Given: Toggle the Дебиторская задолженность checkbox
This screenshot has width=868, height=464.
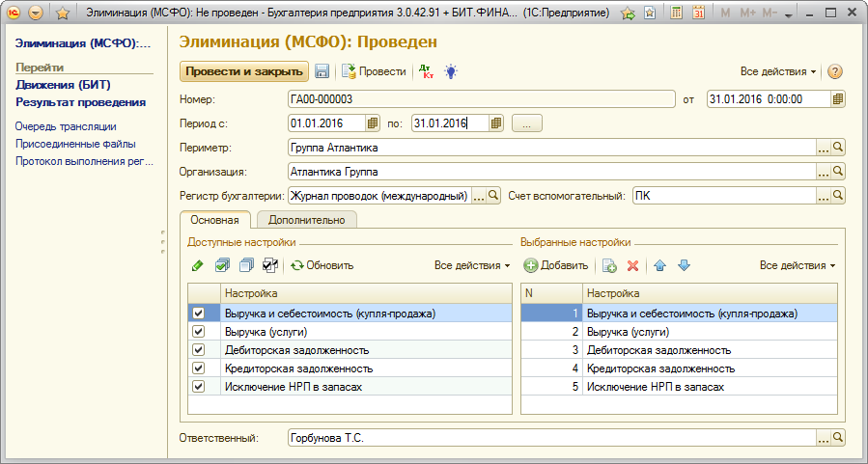Looking at the screenshot, I should coord(199,350).
